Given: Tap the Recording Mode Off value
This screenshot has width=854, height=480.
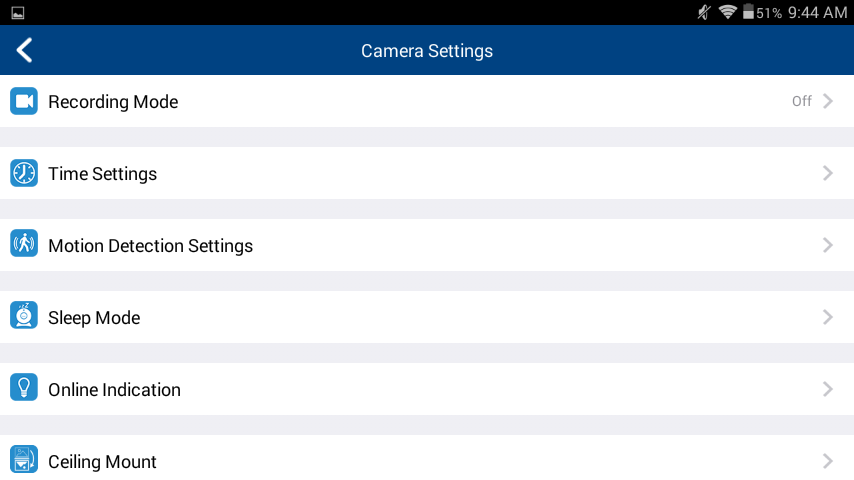Looking at the screenshot, I should coord(802,101).
